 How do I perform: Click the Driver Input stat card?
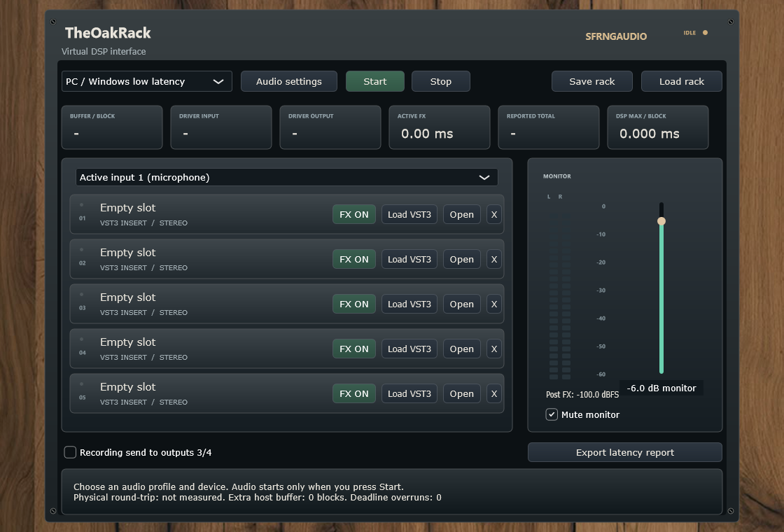pos(221,127)
